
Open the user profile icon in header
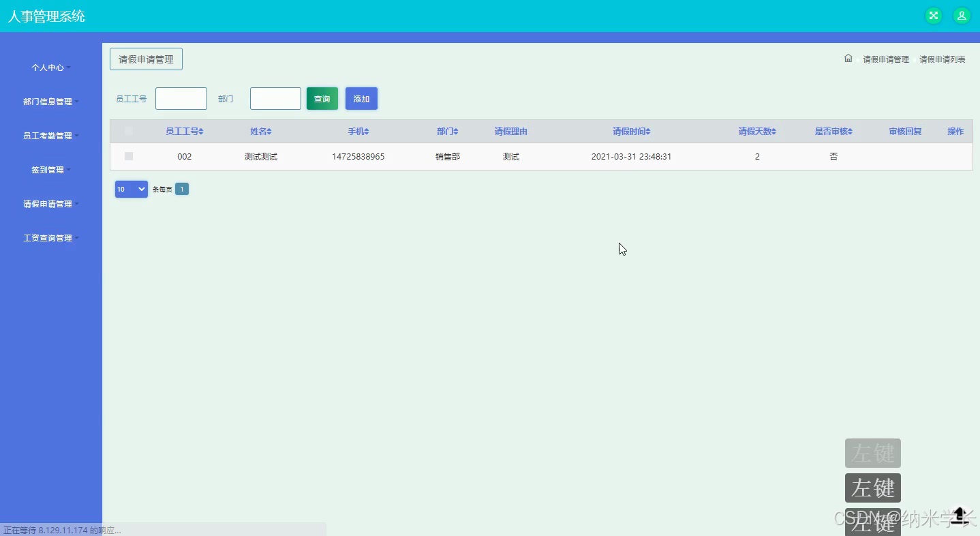(962, 16)
